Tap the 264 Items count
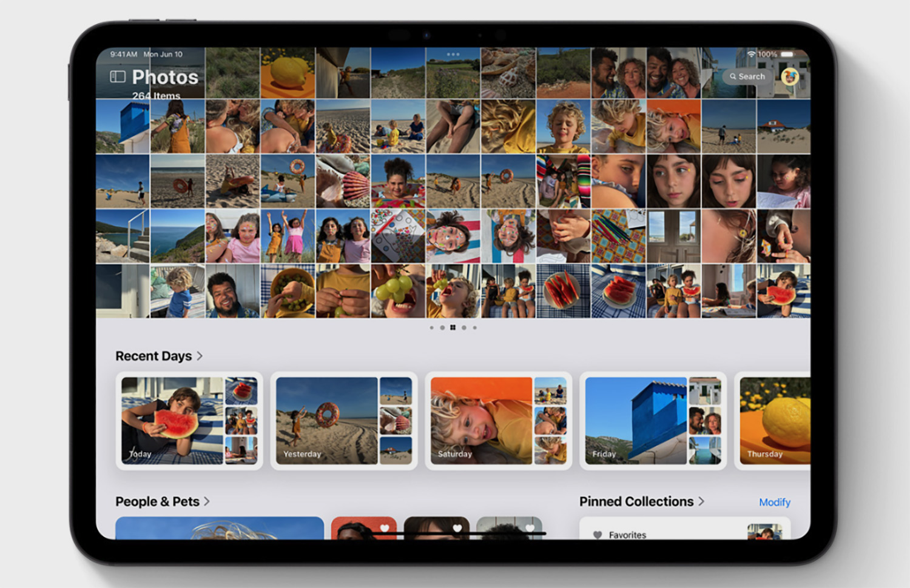910x588 pixels. tap(156, 96)
